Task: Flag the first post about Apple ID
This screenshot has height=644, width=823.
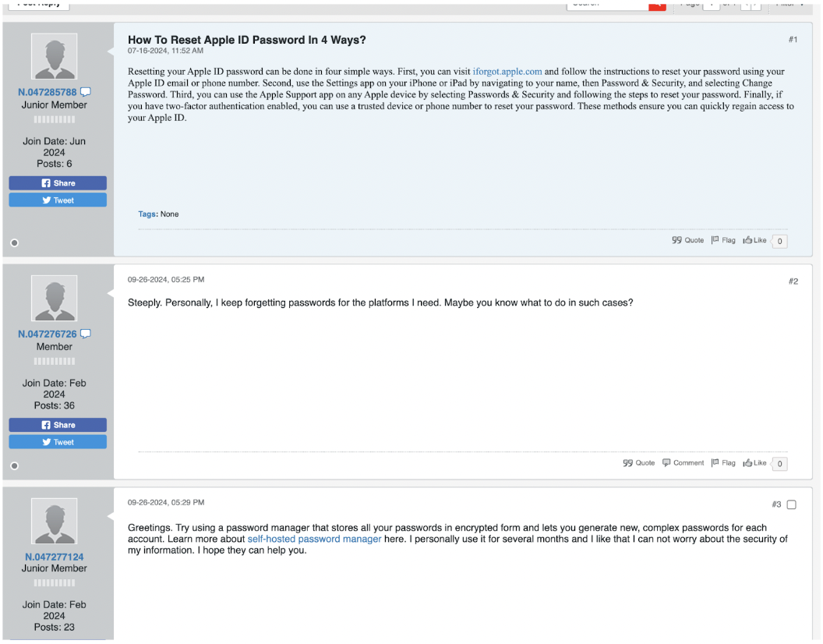Action: [722, 240]
